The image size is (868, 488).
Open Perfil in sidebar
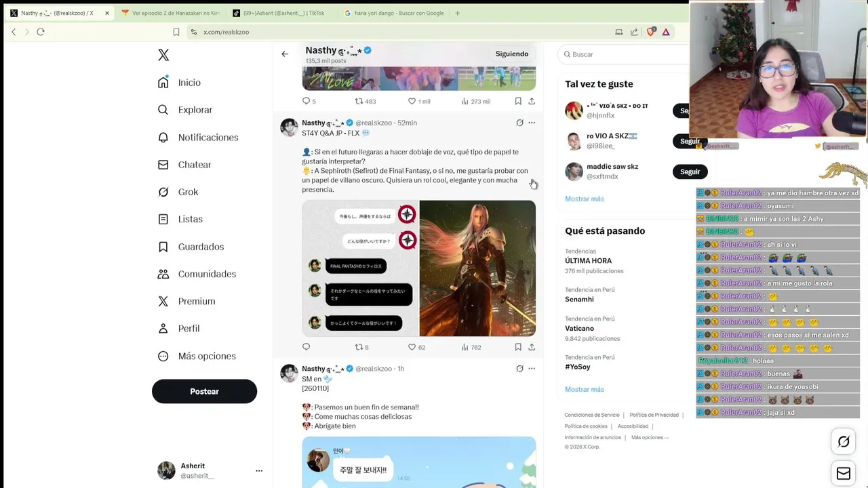point(178,328)
